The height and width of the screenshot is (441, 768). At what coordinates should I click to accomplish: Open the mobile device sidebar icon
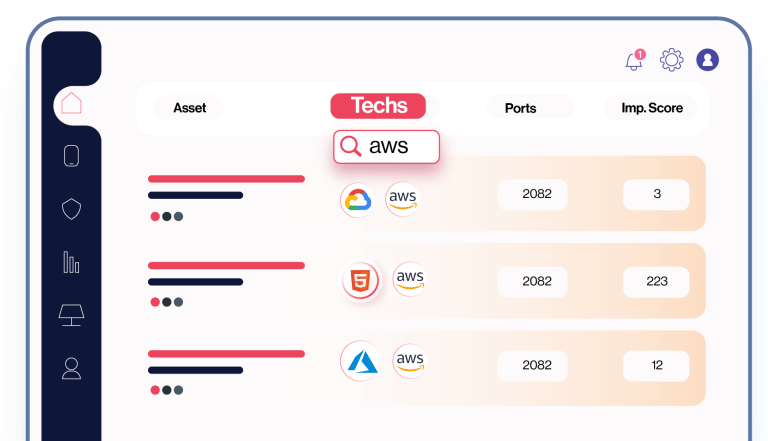coord(71,156)
